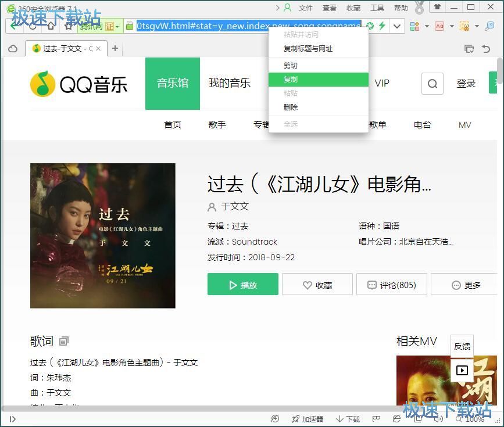Toggle the sidebar panel at bottom-left
The width and height of the screenshot is (504, 427).
click(12, 419)
